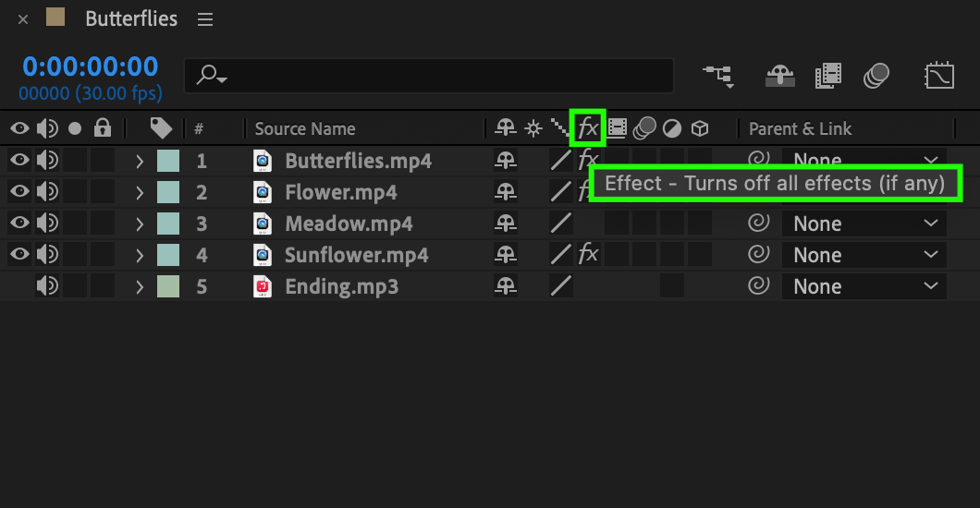This screenshot has height=508, width=980.
Task: Open the Parent dropdown for Ending.mp3
Action: [864, 286]
